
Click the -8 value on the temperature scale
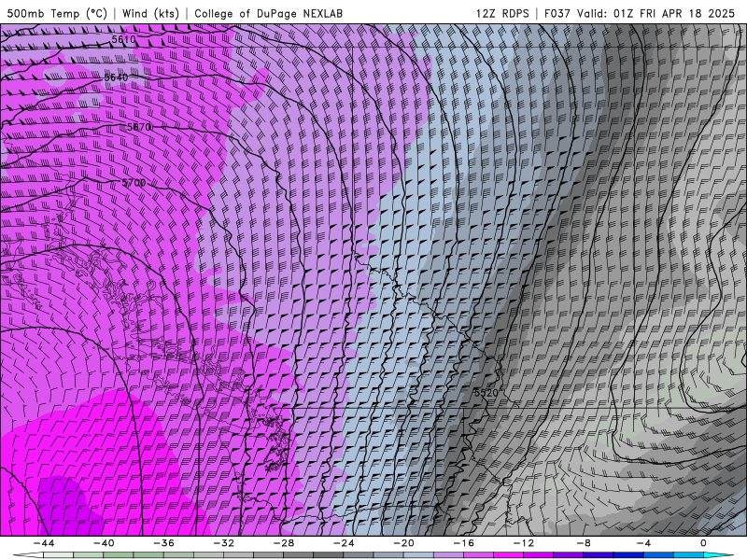(584, 543)
